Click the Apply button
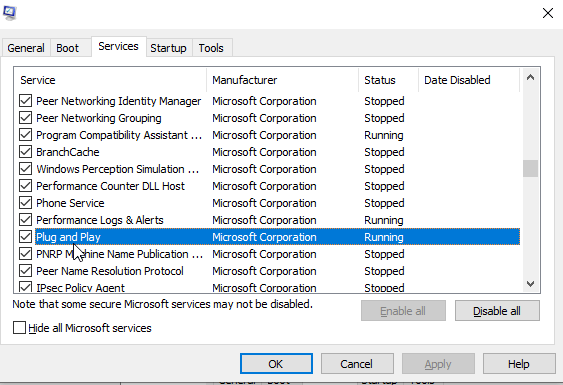This screenshot has height=385, width=563. click(438, 364)
